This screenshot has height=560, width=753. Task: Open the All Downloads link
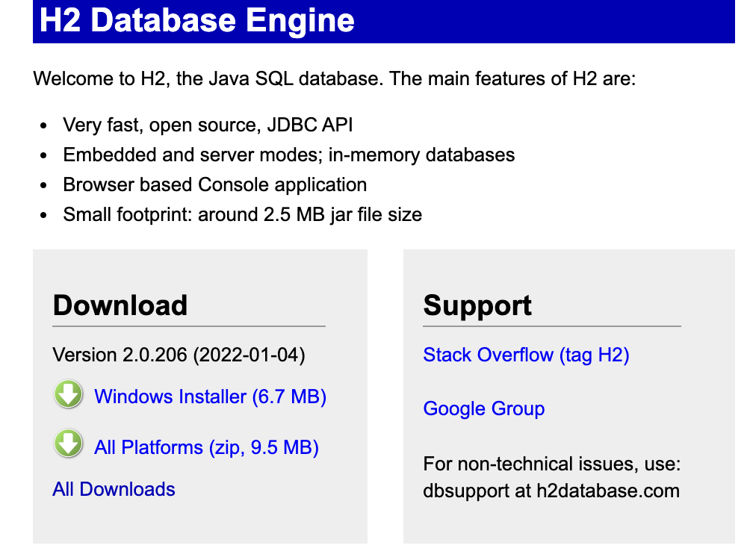(x=114, y=490)
